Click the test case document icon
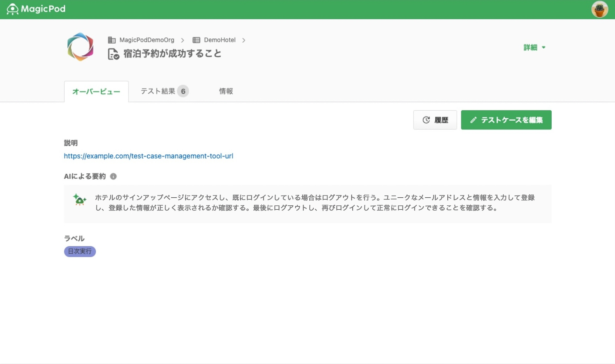The image size is (615, 364). click(113, 54)
